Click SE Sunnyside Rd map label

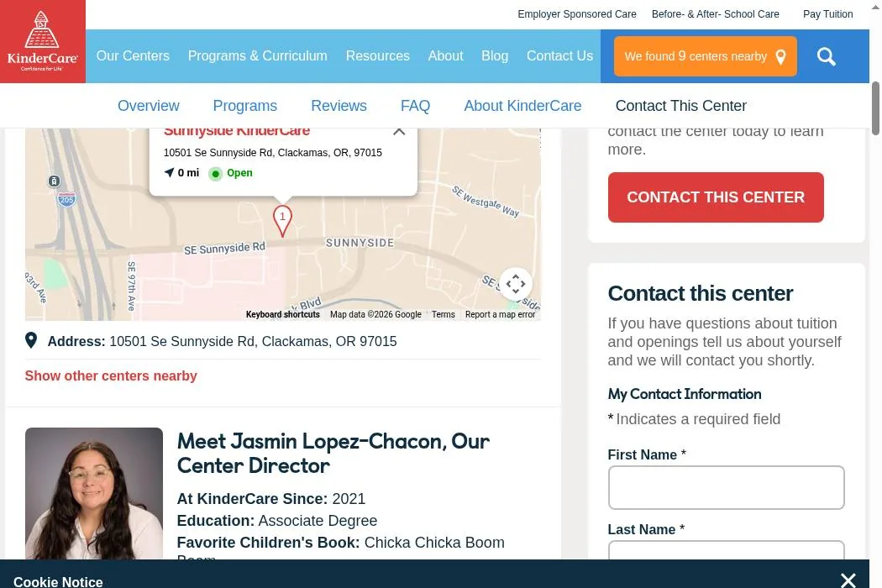[x=224, y=248]
